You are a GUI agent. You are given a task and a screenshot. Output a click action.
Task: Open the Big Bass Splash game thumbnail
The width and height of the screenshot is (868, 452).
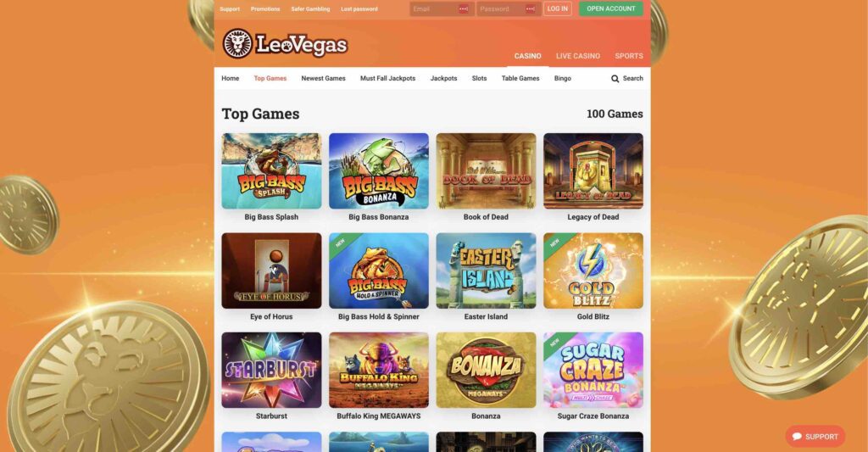[x=271, y=170]
